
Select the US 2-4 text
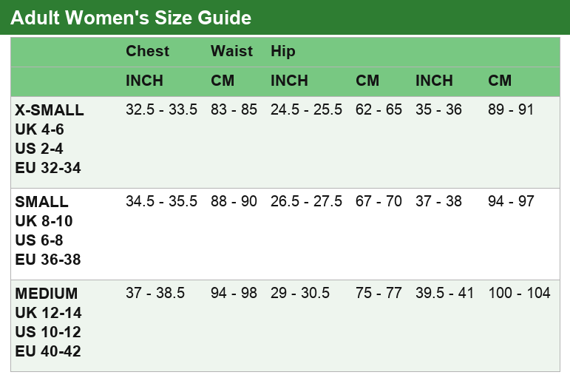39,149
